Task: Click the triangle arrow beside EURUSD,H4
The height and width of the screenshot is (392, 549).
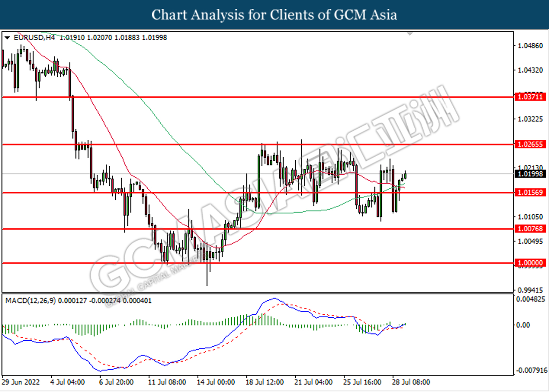Action: (7, 38)
